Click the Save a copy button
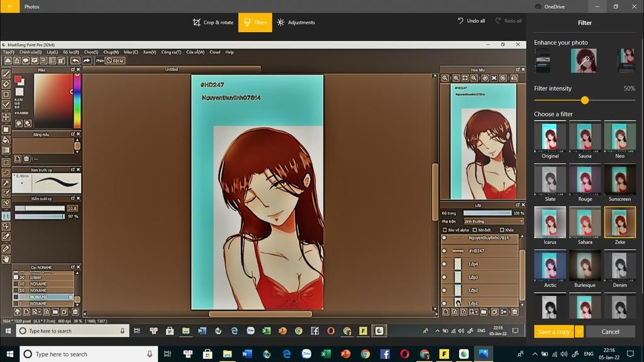This screenshot has width=644, height=362. click(x=553, y=332)
